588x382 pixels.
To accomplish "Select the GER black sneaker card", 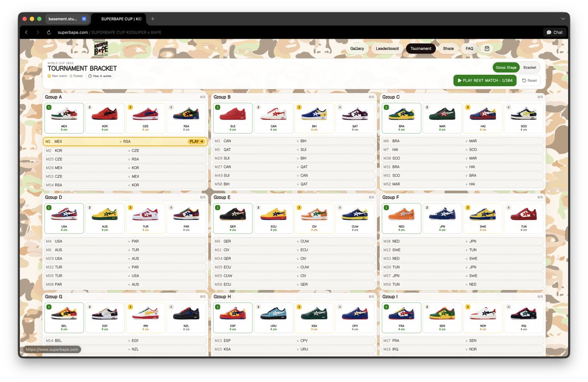I will tap(233, 218).
